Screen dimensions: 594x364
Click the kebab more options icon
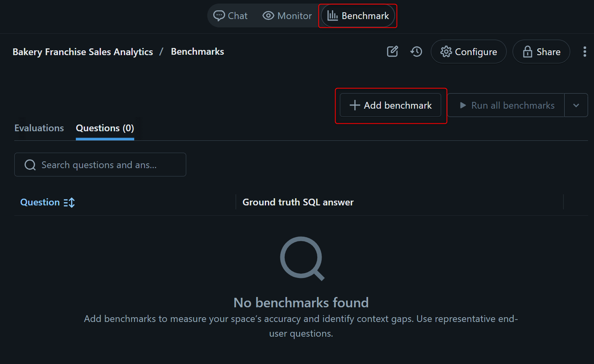click(584, 52)
